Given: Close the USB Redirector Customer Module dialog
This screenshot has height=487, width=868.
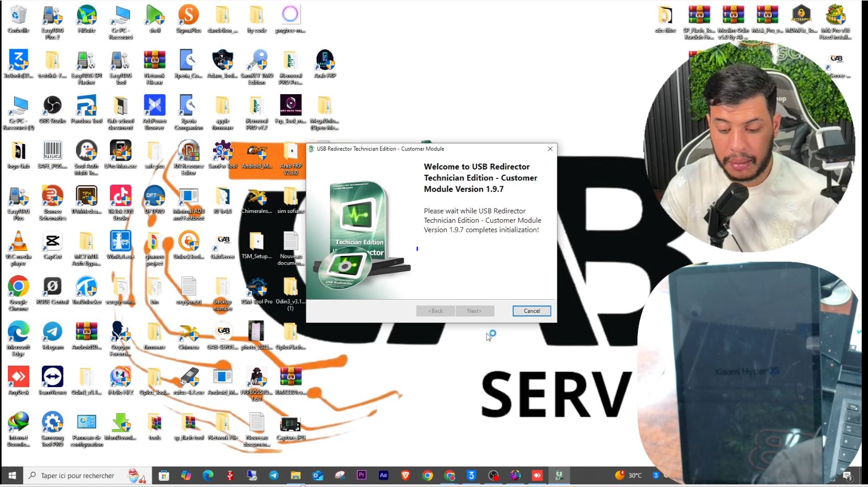Looking at the screenshot, I should (550, 149).
